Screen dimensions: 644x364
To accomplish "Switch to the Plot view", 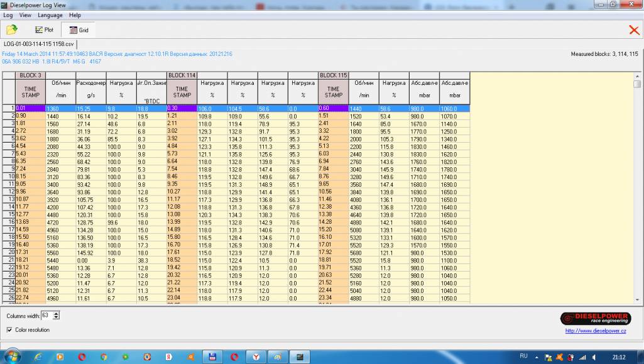I will tap(45, 30).
